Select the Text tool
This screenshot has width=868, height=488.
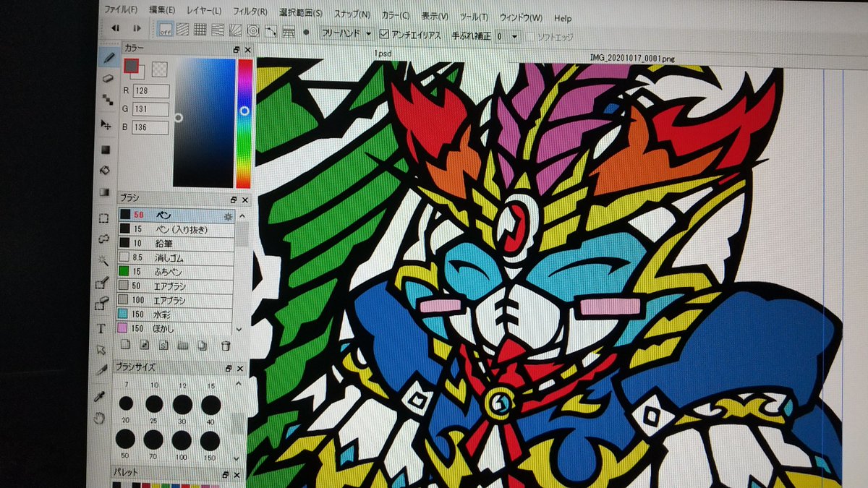(101, 328)
